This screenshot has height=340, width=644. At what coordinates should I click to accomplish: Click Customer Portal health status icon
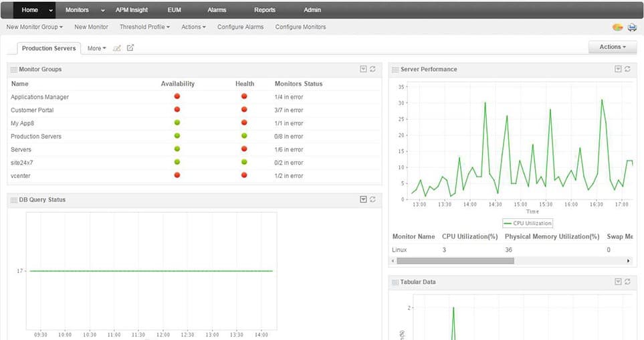[x=244, y=109]
